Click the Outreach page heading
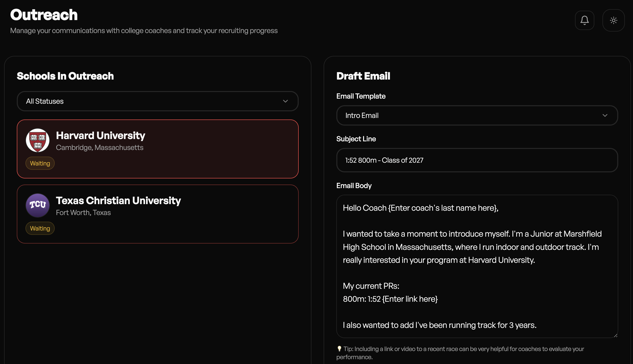The width and height of the screenshot is (633, 364). (44, 15)
